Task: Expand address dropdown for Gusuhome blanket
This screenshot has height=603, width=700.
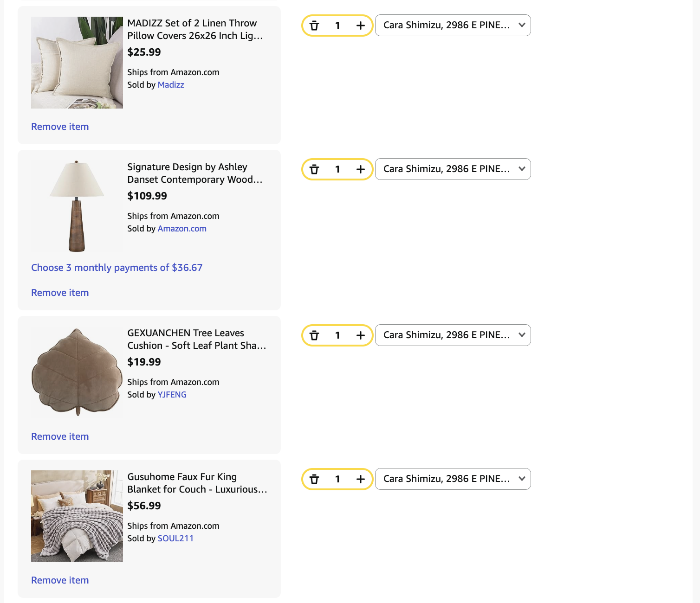Action: [453, 479]
